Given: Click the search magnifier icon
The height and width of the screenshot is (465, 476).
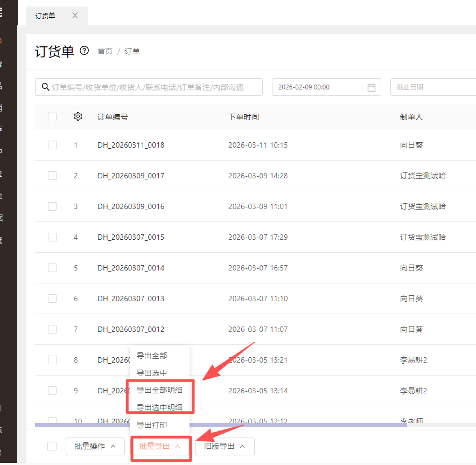Looking at the screenshot, I should click(x=46, y=87).
